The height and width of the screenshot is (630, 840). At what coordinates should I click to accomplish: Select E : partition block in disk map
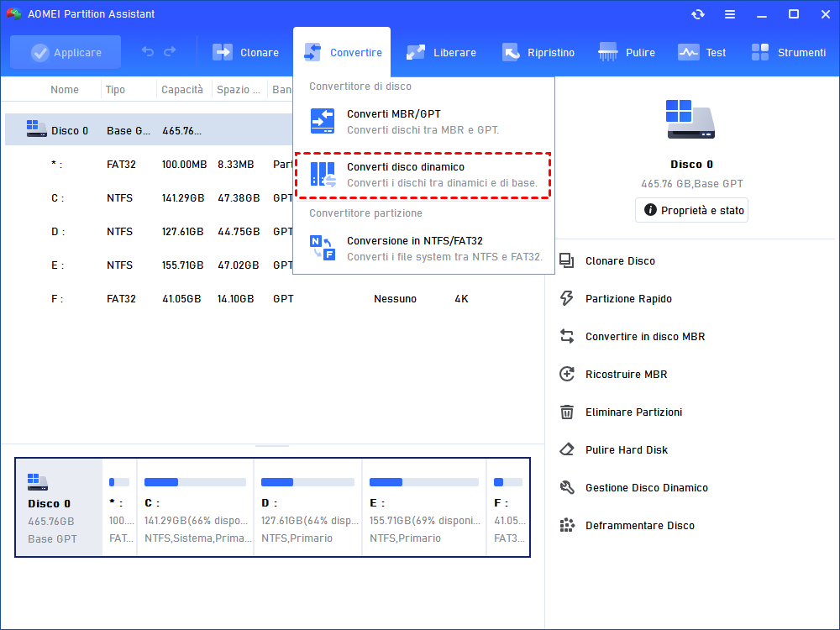click(x=424, y=507)
